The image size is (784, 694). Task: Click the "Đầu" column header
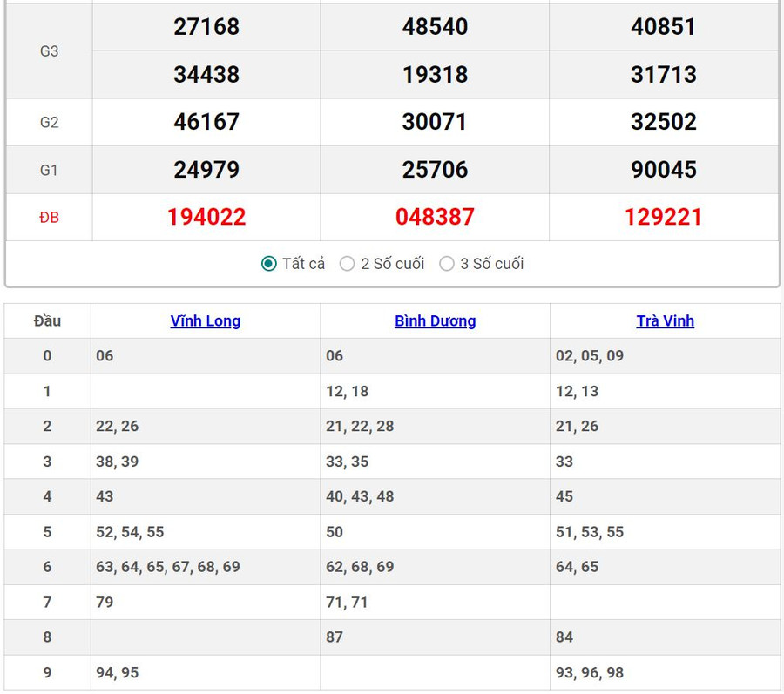tap(47, 320)
